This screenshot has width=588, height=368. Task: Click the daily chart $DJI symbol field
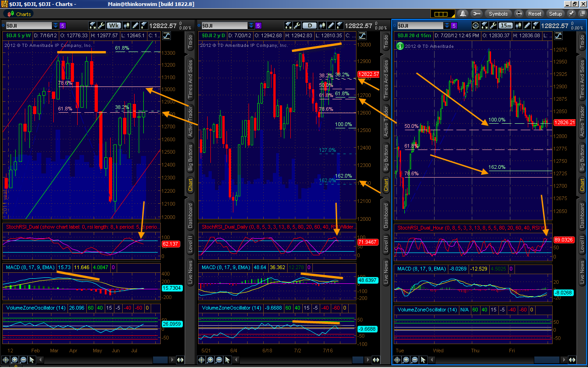click(224, 26)
